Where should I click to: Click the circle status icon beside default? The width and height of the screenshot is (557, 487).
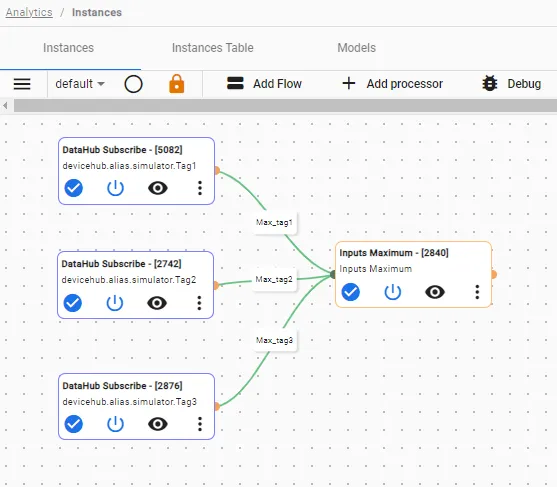(x=134, y=84)
